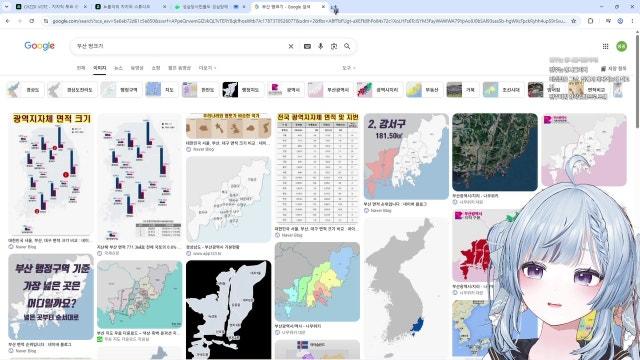Open the Chrome three-dot menu
This screenshot has width=640, height=360.
pos(633,20)
